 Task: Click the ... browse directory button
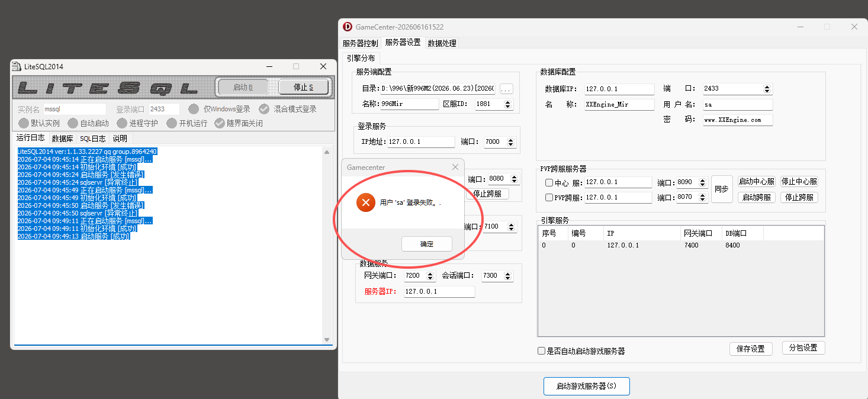pos(506,89)
